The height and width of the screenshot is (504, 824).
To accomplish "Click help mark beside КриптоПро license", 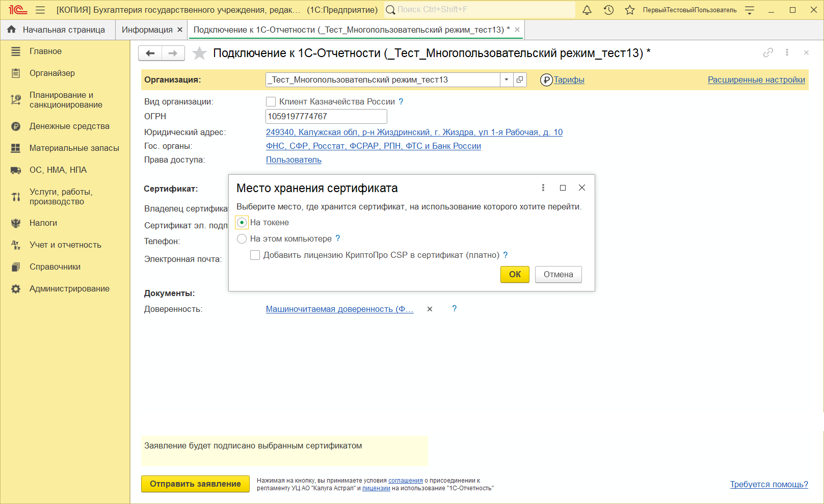I will (x=506, y=255).
